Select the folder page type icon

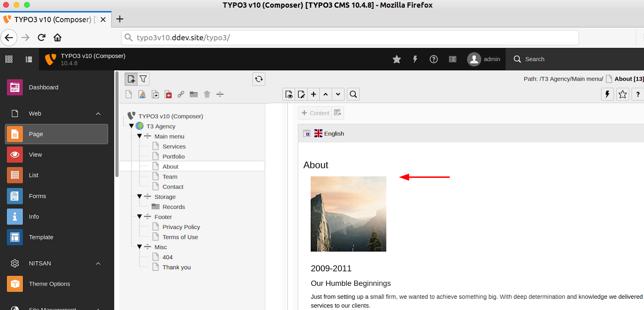[194, 94]
